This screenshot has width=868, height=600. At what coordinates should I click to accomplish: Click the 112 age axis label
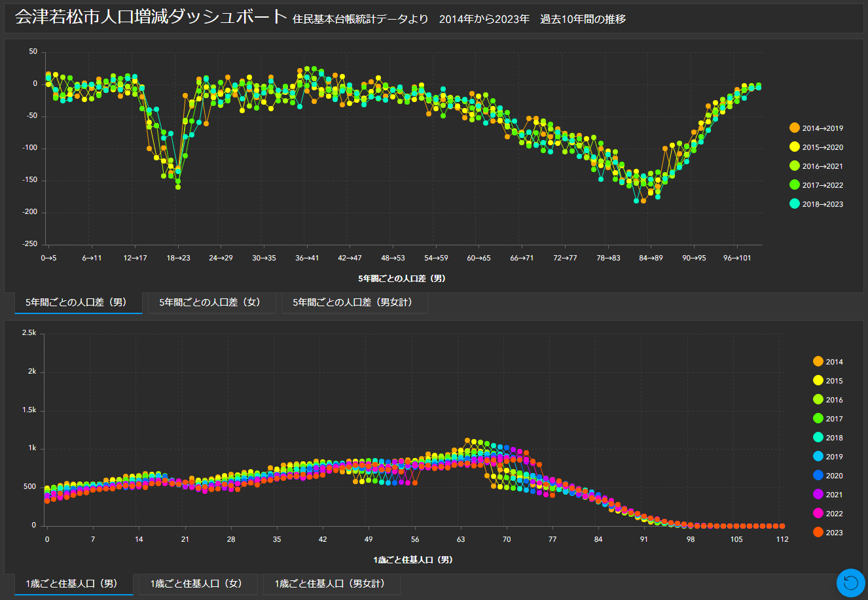(782, 539)
